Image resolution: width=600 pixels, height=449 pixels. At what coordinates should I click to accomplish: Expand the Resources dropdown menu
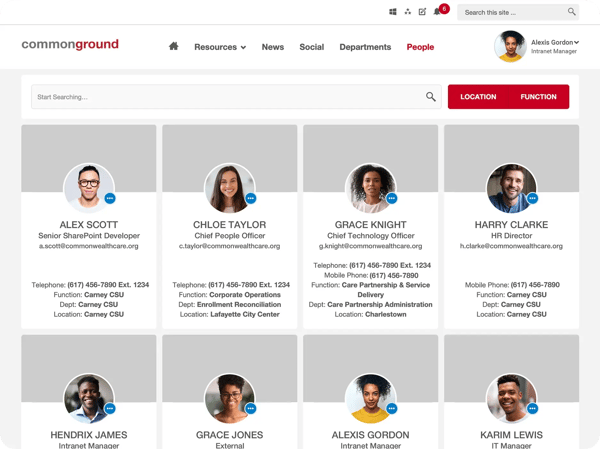pyautogui.click(x=220, y=47)
